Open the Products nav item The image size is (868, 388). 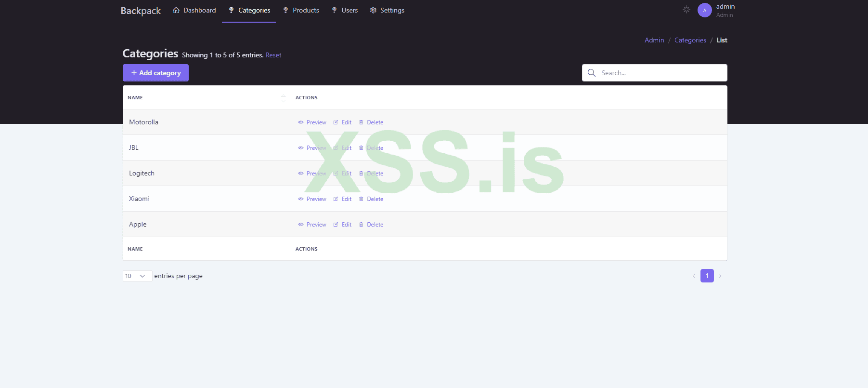[301, 10]
